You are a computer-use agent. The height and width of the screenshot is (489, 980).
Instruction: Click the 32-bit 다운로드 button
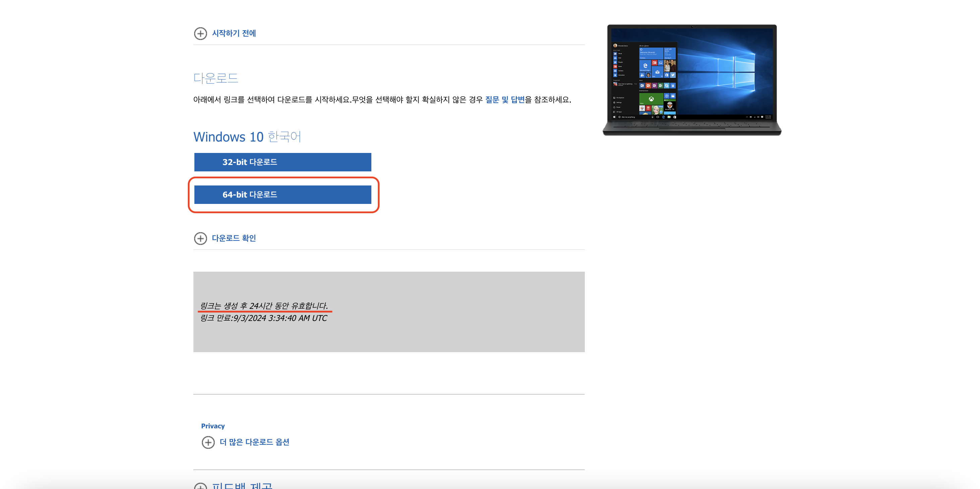click(283, 162)
